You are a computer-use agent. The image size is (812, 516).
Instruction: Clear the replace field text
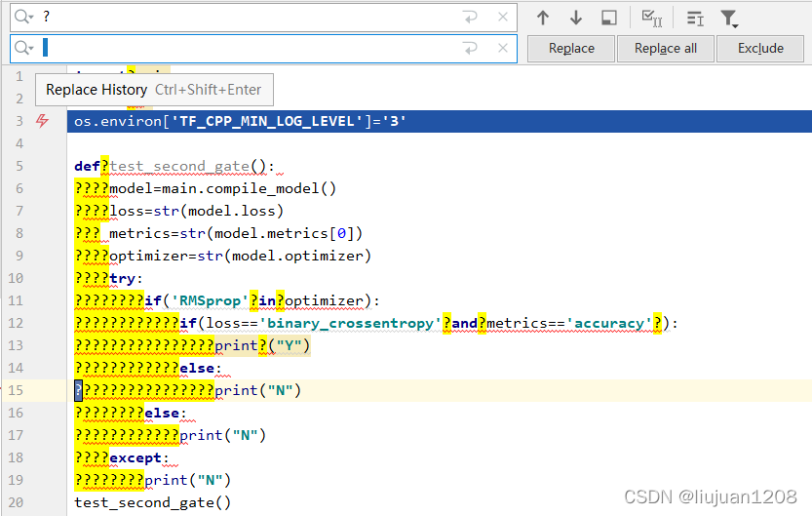[502, 48]
